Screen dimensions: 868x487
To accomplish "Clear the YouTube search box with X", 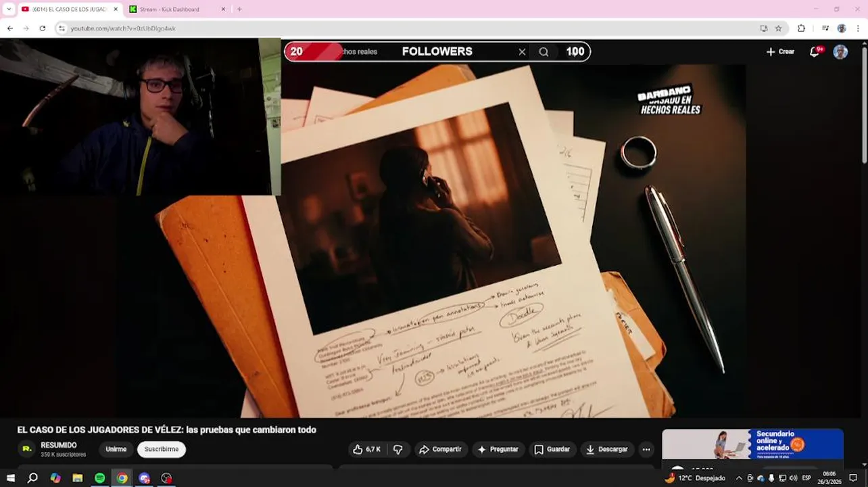I will pyautogui.click(x=522, y=51).
